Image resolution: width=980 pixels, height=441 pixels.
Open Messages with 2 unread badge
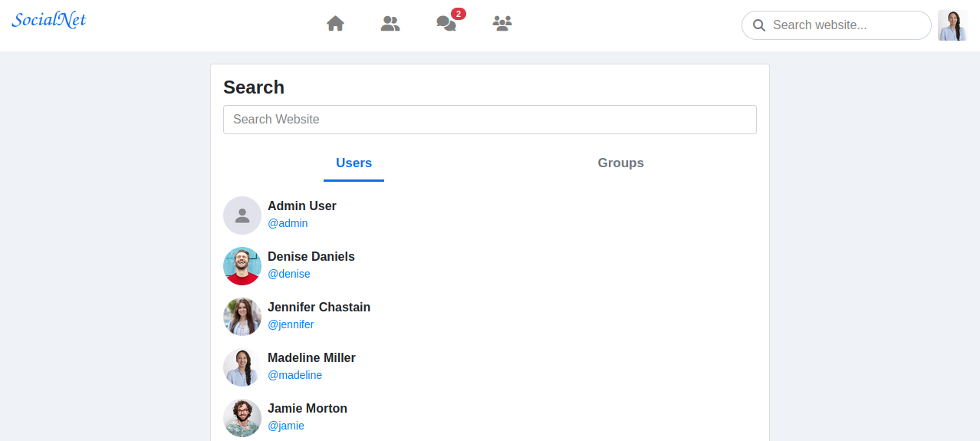446,24
